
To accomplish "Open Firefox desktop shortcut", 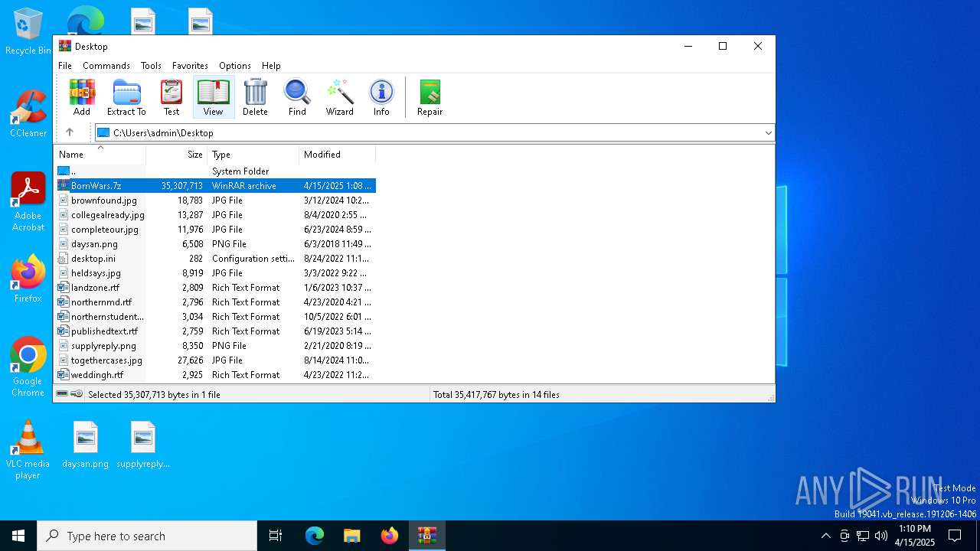I will [x=28, y=279].
